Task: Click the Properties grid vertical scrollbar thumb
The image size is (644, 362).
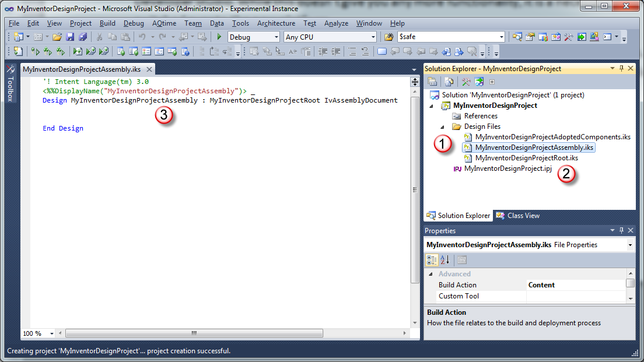Action: point(631,283)
